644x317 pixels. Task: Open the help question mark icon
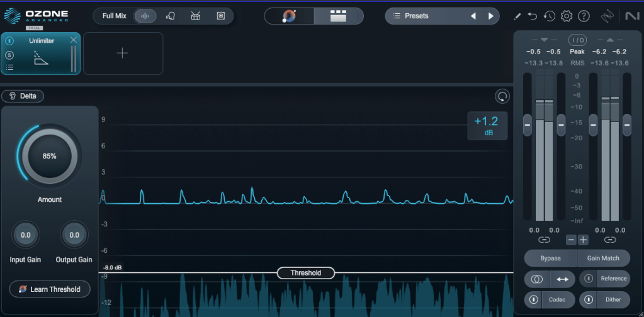(584, 16)
